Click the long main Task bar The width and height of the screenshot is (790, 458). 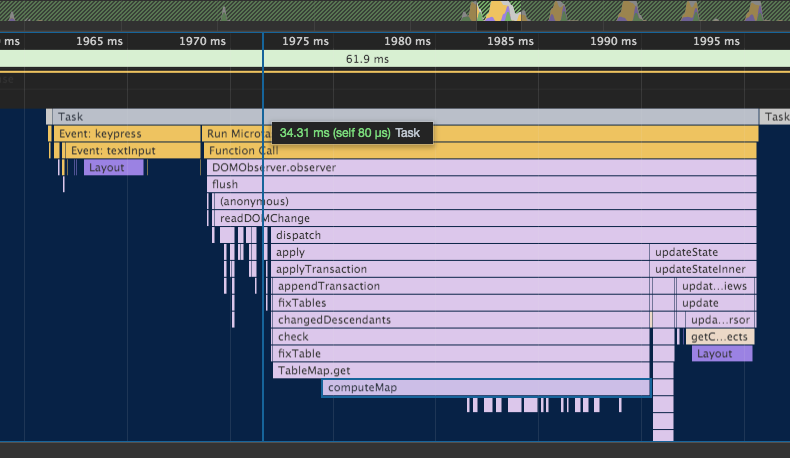click(405, 117)
